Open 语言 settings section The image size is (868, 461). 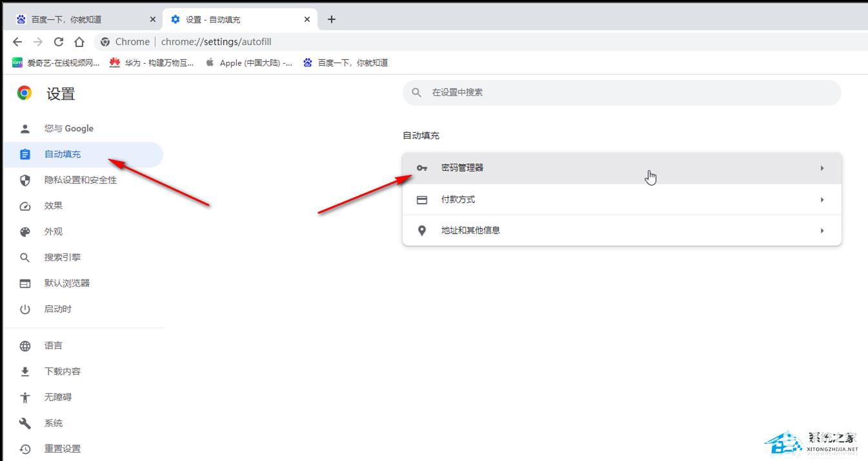83,346
